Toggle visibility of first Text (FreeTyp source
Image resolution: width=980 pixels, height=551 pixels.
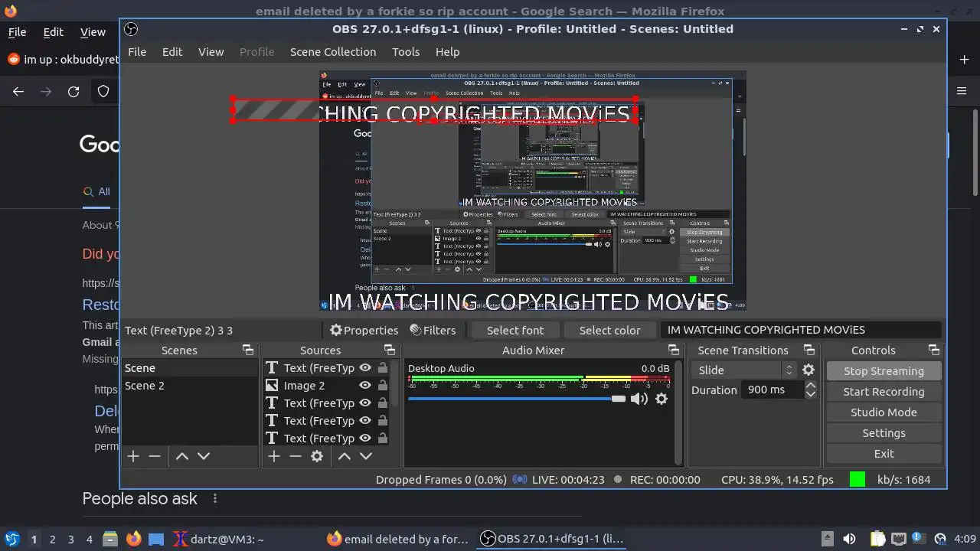[365, 368]
